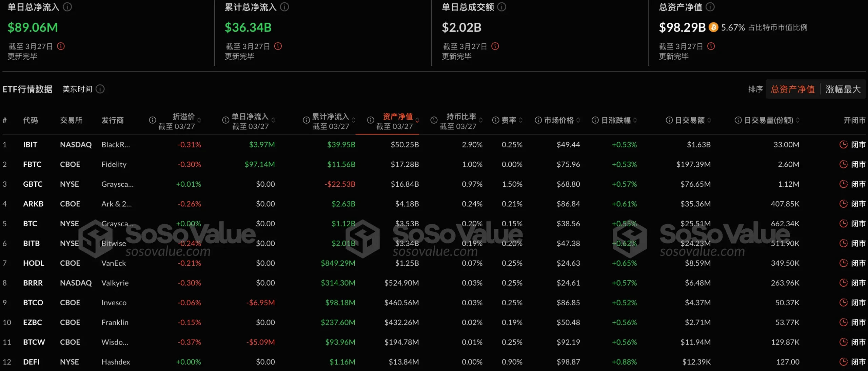Click the info icon beside 累计总净流入
Viewport: 868px width, 371px height.
(x=285, y=7)
